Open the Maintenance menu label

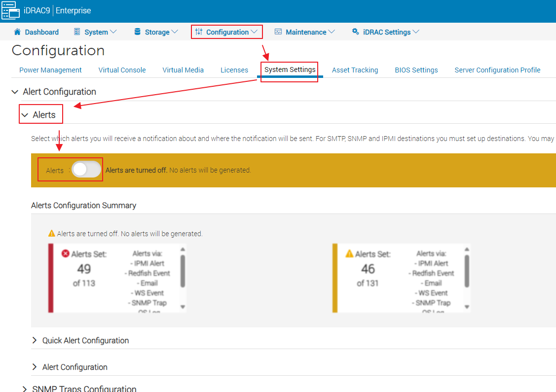point(306,32)
